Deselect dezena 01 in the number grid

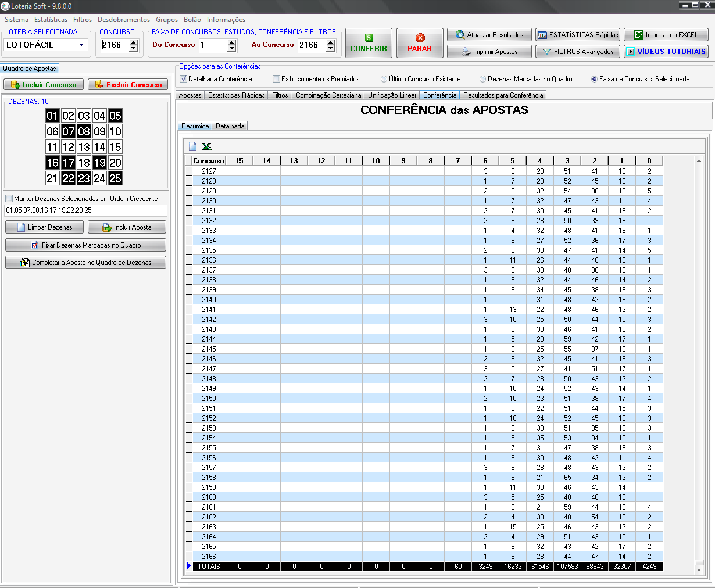click(x=53, y=116)
